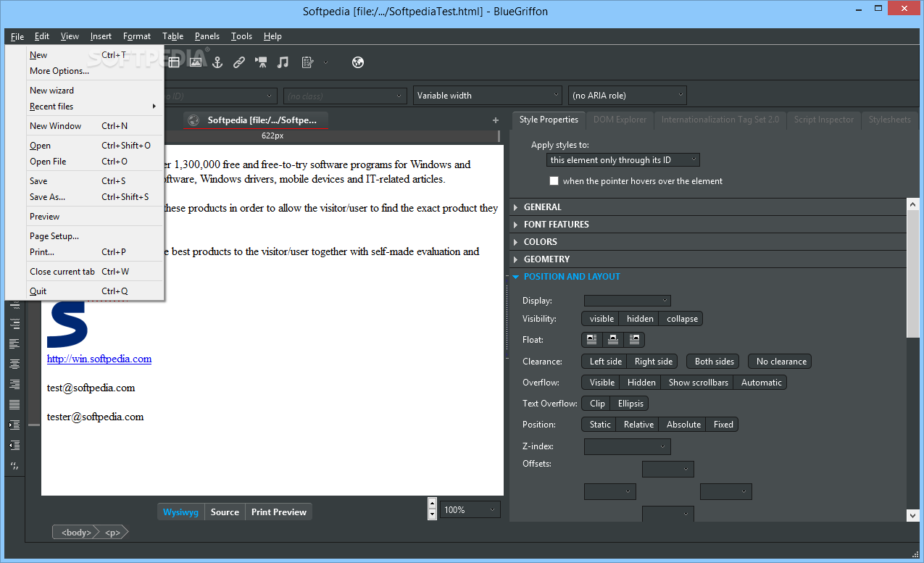
Task: Open the Insert menu
Action: pos(101,36)
